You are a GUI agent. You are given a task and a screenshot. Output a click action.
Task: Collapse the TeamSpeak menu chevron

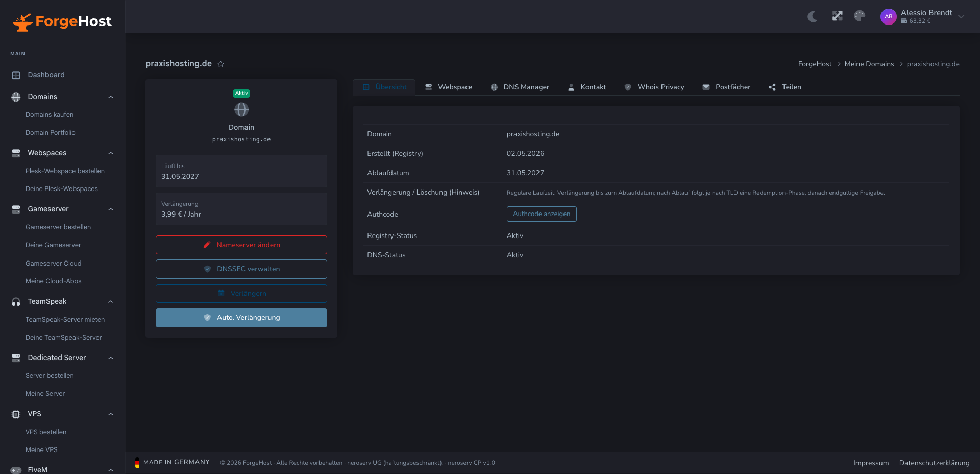[111, 302]
